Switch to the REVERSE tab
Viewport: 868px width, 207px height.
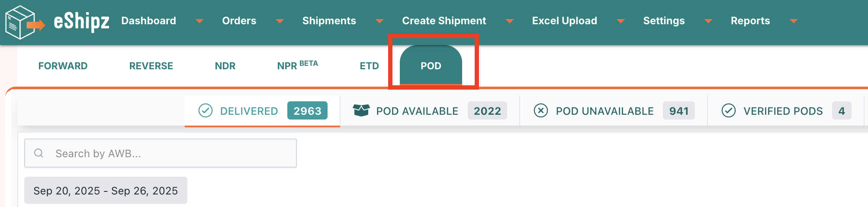(x=151, y=66)
